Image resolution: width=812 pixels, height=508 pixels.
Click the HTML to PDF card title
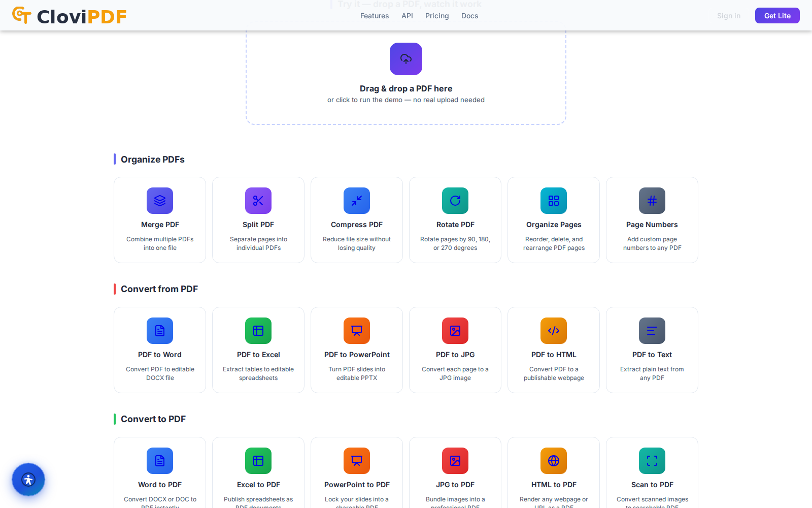click(x=554, y=485)
